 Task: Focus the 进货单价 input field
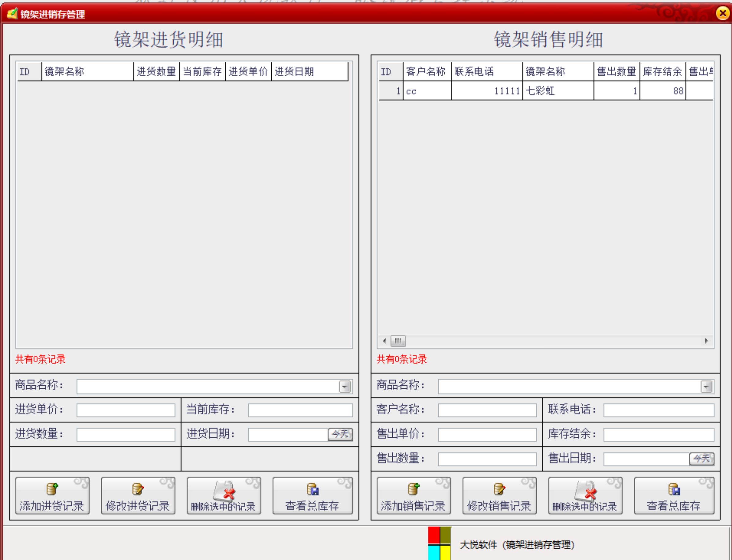126,410
